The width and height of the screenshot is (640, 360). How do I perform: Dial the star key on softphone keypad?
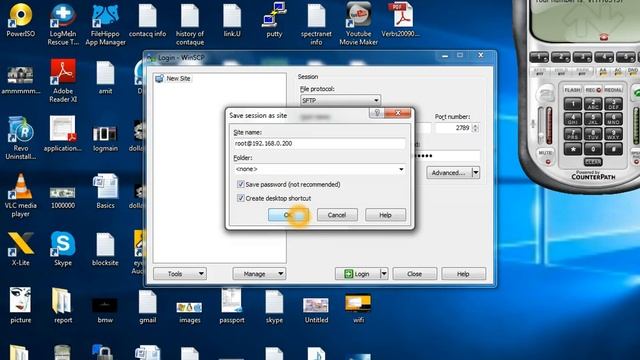tap(572, 148)
